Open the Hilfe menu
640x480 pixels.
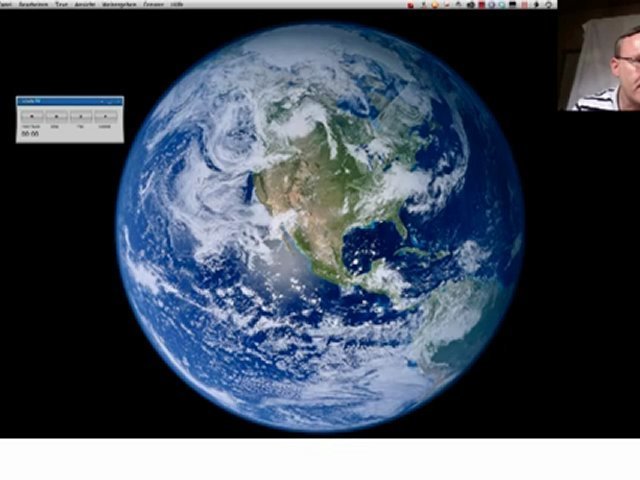(177, 5)
